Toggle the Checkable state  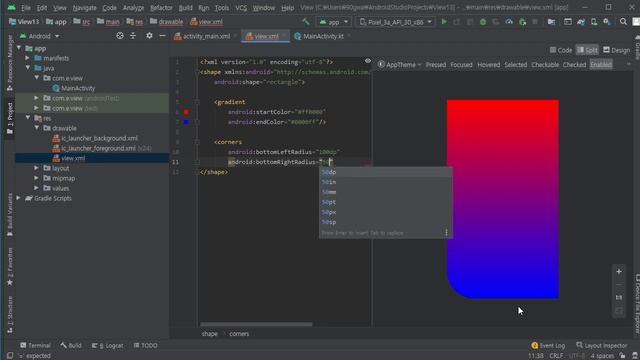pyautogui.click(x=545, y=64)
